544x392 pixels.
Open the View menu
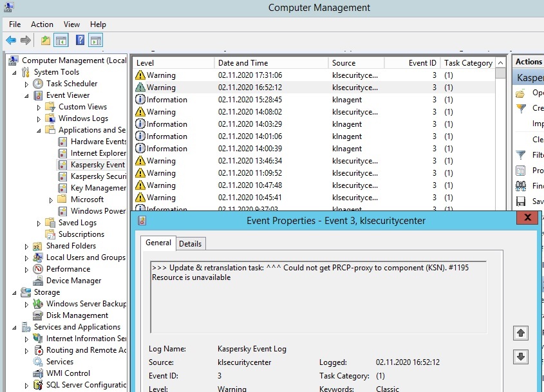pos(71,24)
